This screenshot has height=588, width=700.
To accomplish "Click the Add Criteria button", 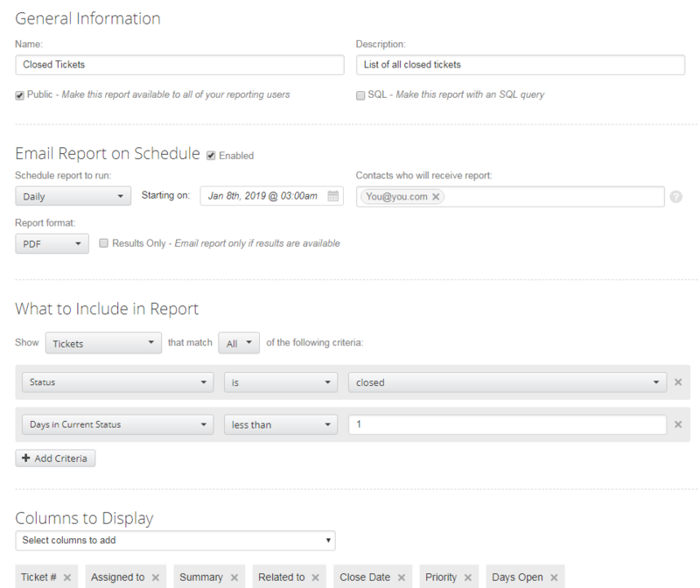I will coord(54,458).
